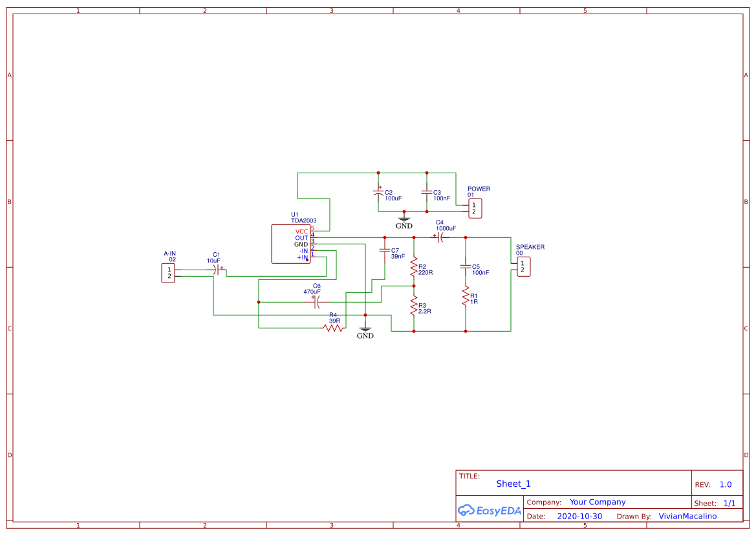
Task: Select the VCC pin label on U1
Action: [301, 232]
